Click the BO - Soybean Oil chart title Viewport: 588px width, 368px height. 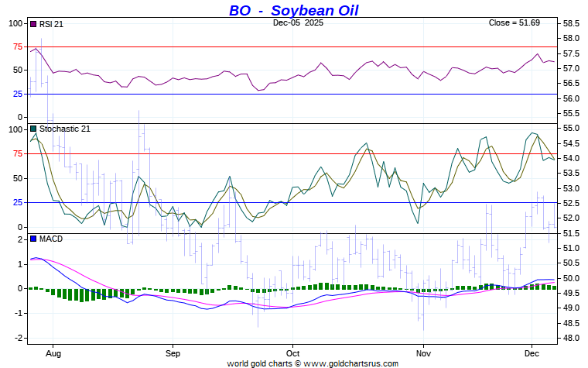click(293, 10)
